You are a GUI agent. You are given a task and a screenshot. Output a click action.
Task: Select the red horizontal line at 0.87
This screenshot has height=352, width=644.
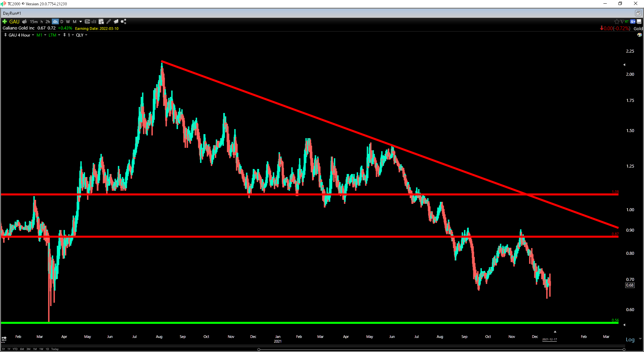[309, 237]
